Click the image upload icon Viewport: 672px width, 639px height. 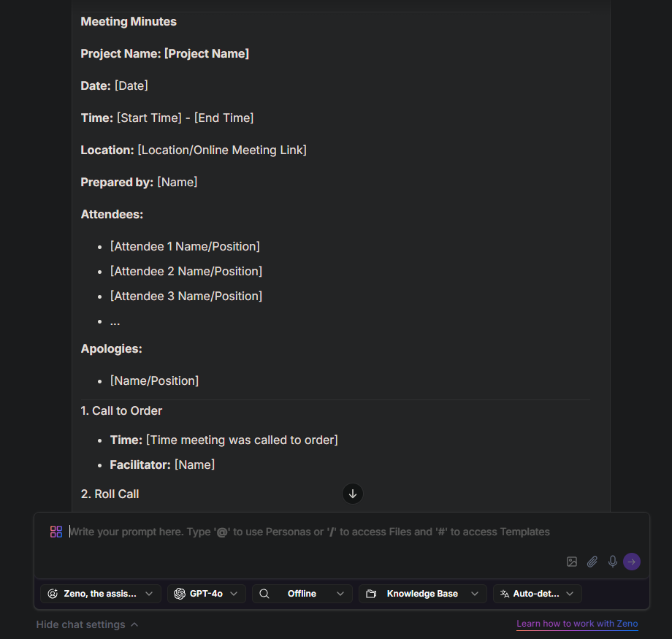tap(572, 562)
